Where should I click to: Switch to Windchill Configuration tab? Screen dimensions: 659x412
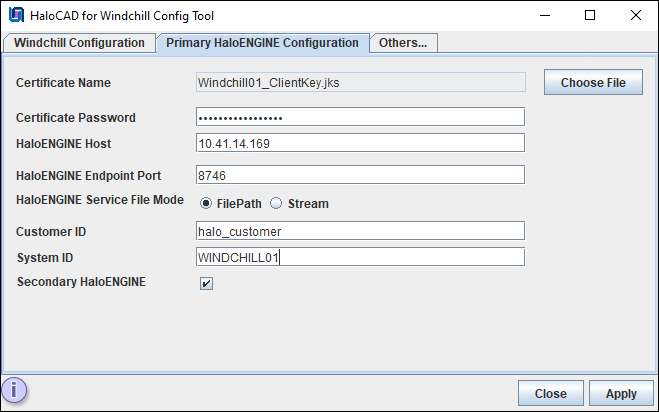[x=79, y=43]
